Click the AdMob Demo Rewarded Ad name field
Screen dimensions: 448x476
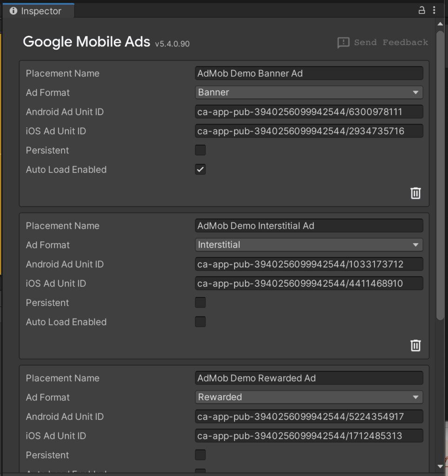pyautogui.click(x=309, y=378)
